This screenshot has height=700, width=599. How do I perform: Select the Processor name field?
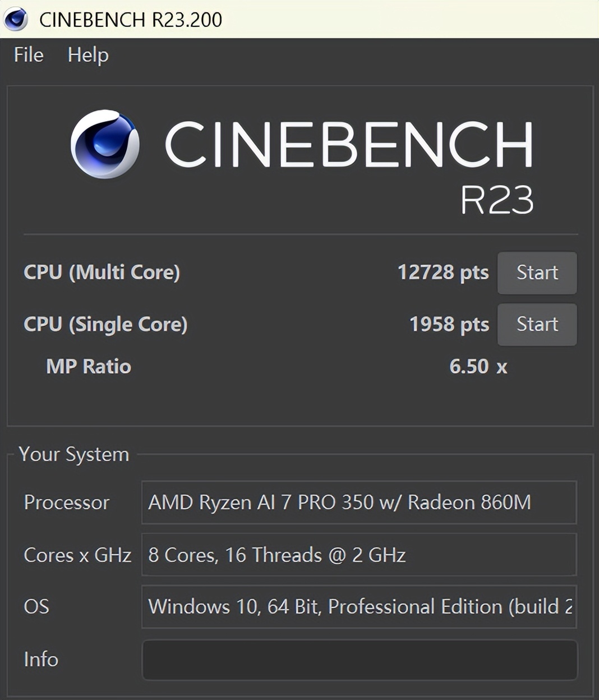(359, 502)
